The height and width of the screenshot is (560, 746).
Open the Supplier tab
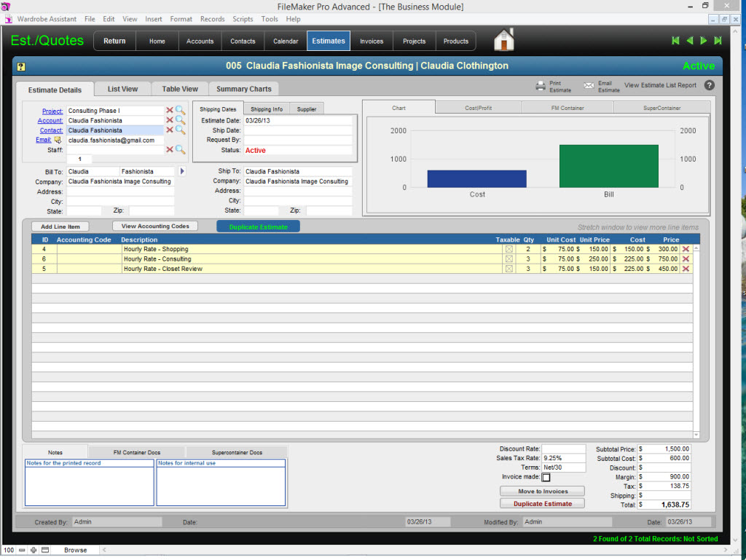[307, 109]
